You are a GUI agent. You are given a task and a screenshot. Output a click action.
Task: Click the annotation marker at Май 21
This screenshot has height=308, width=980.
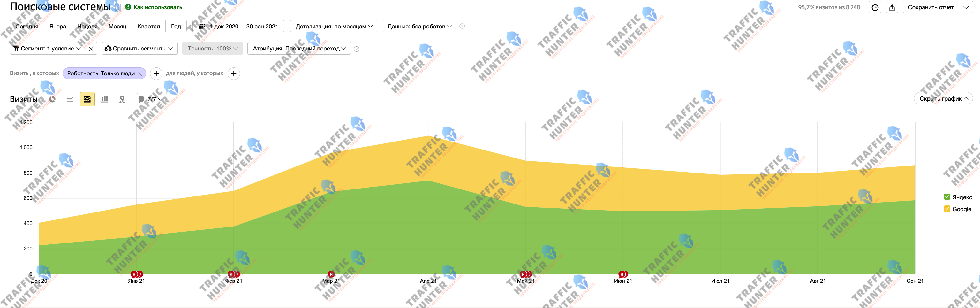pos(526,274)
